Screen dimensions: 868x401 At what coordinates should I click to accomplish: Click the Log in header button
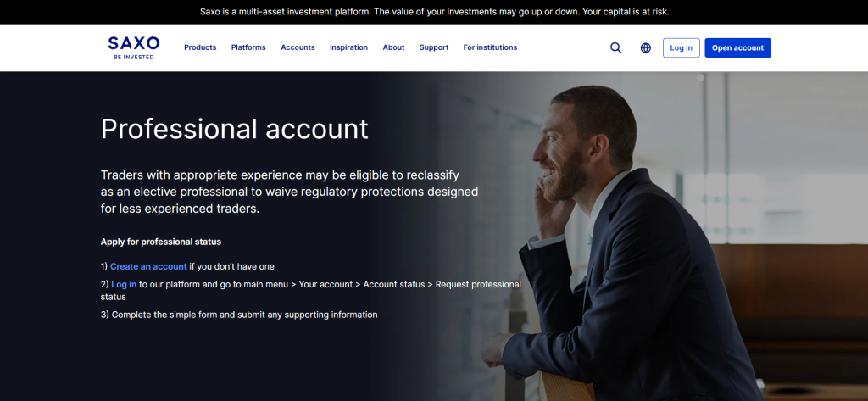681,48
